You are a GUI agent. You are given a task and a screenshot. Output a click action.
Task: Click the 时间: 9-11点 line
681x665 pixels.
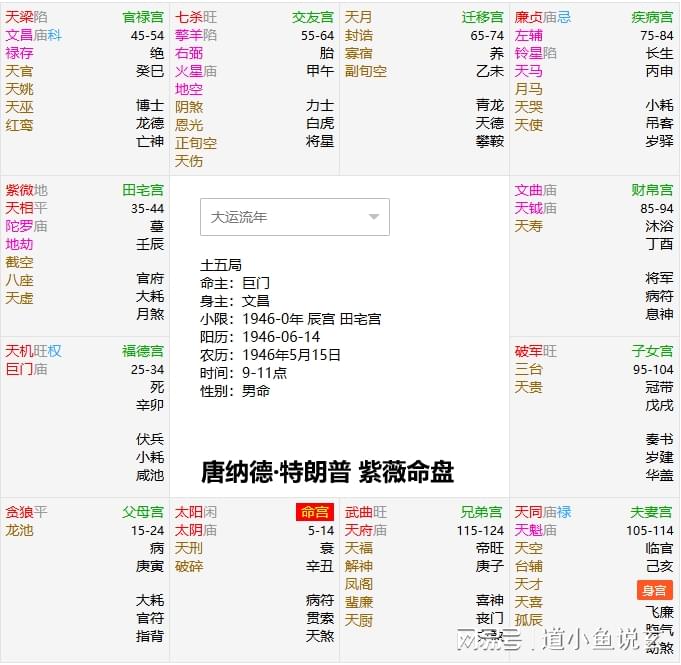click(x=243, y=373)
